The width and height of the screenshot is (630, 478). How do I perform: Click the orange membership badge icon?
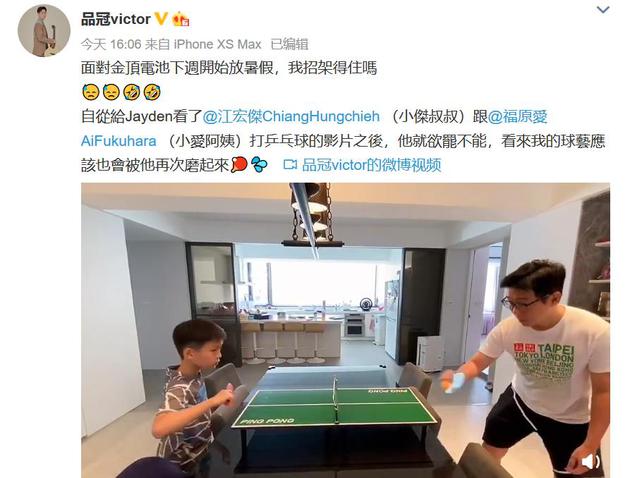click(x=180, y=19)
